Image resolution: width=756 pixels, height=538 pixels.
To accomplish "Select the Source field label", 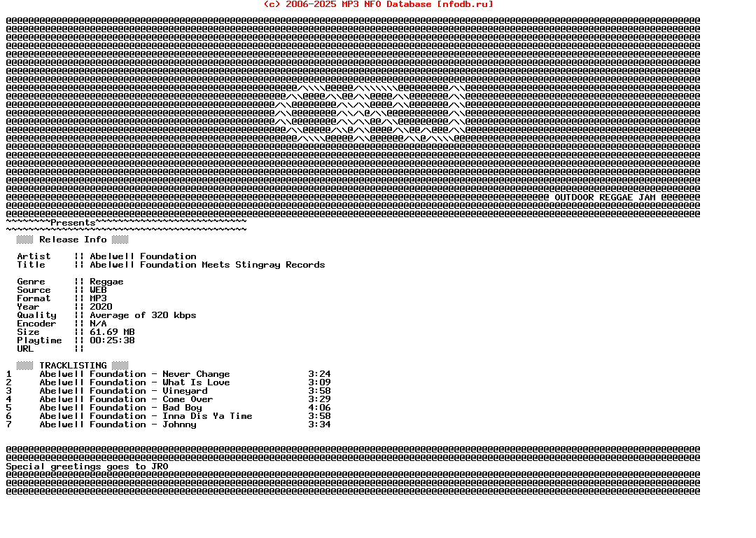I will click(x=34, y=290).
